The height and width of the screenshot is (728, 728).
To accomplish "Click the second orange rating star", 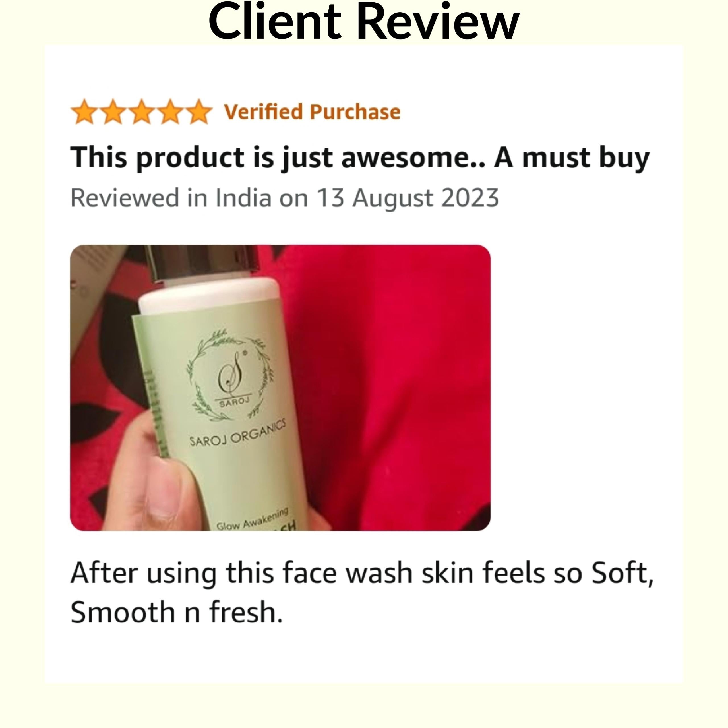I will click(113, 112).
